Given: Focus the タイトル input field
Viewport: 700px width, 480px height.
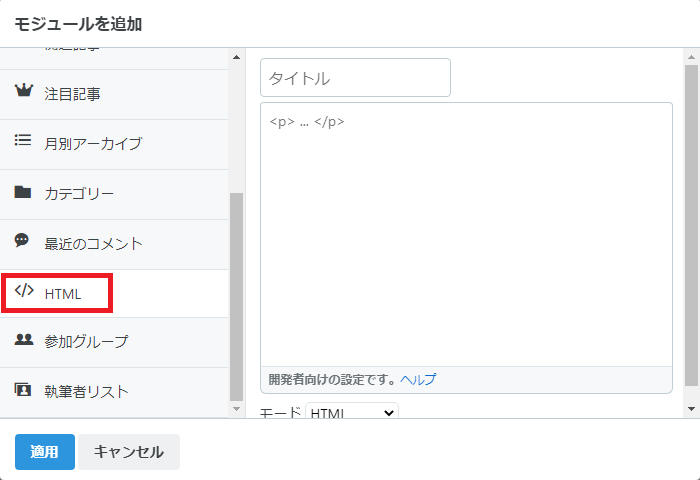Looking at the screenshot, I should click(x=355, y=78).
